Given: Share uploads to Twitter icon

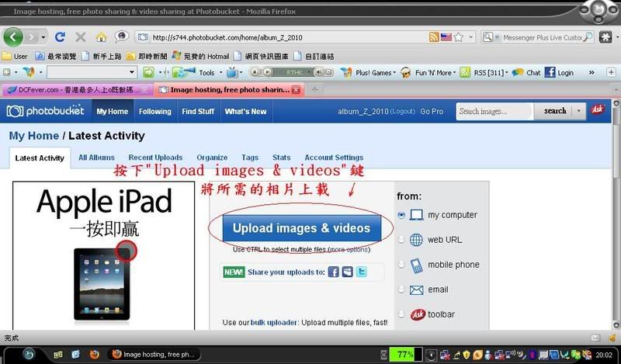Looking at the screenshot, I should 361,272.
